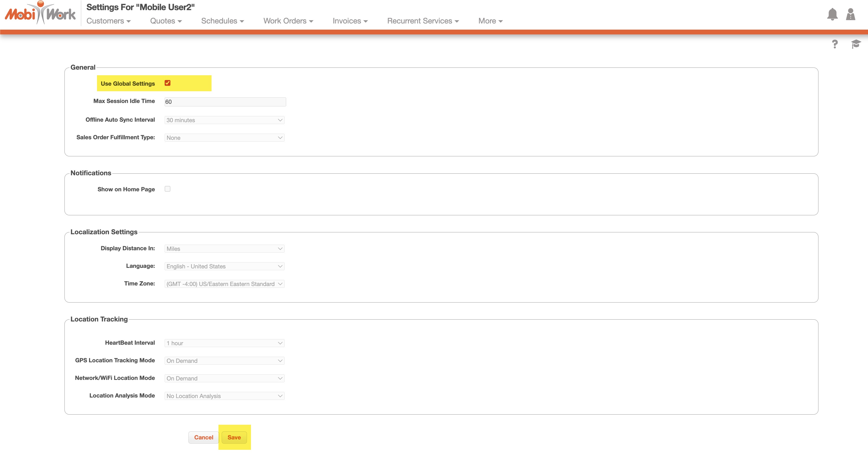Click the notifications bell icon
This screenshot has width=868, height=453.
click(x=832, y=14)
